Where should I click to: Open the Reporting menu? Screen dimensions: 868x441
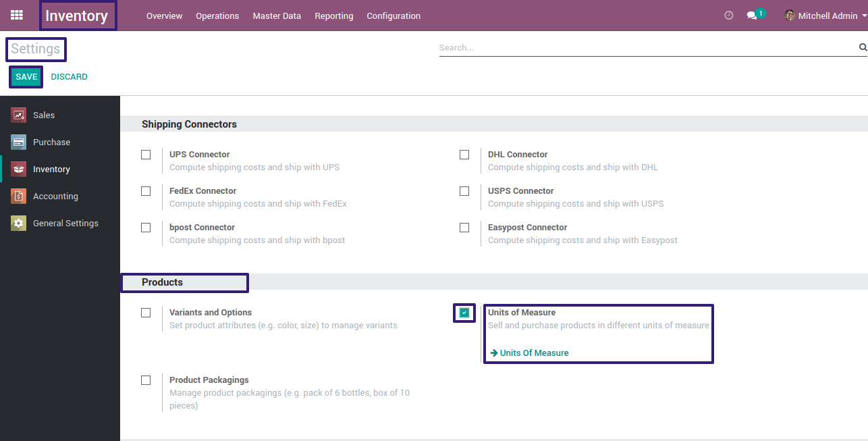click(x=334, y=16)
